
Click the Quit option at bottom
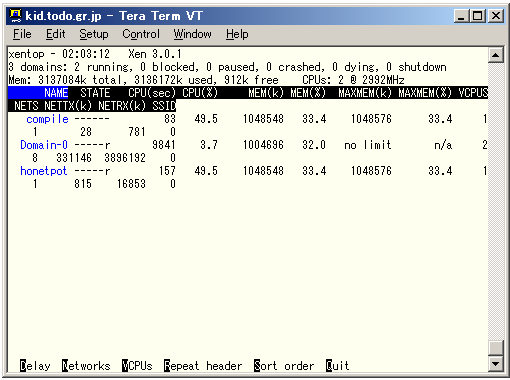338,366
